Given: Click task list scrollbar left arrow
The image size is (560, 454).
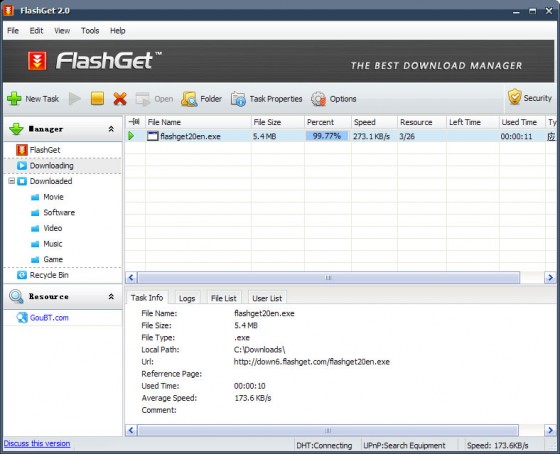Looking at the screenshot, I should pos(131,278).
